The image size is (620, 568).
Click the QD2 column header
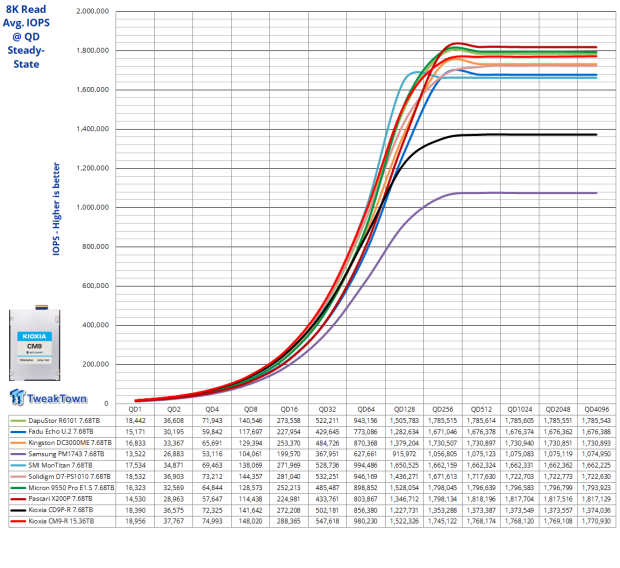pyautogui.click(x=174, y=409)
